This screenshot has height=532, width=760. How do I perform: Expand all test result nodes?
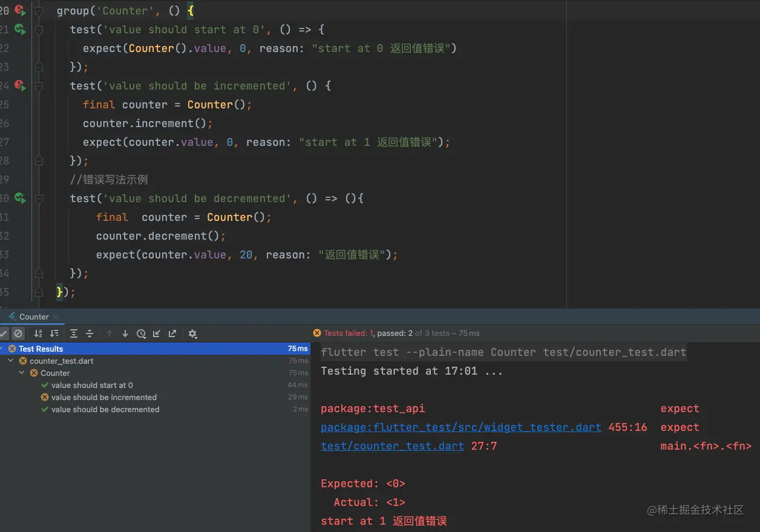74,333
